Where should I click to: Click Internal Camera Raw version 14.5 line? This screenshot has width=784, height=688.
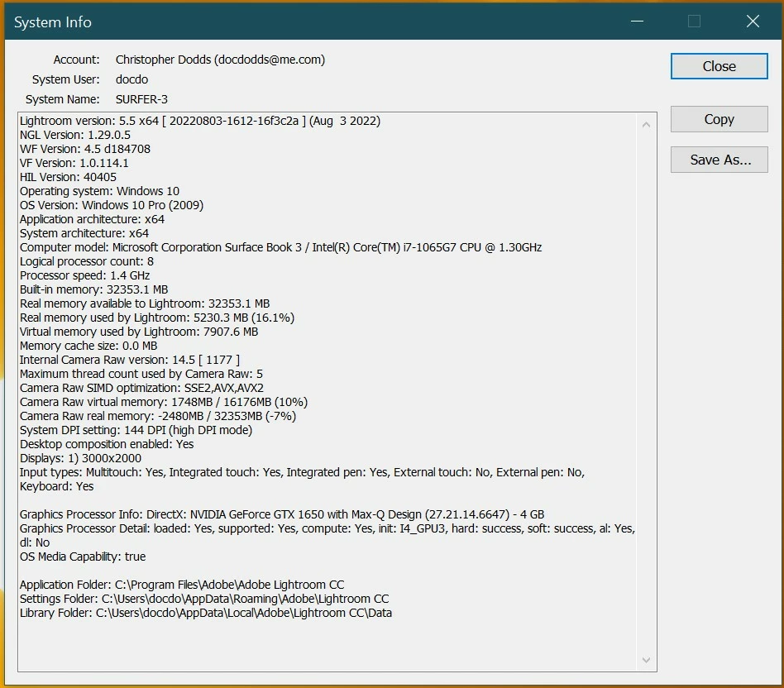point(130,360)
